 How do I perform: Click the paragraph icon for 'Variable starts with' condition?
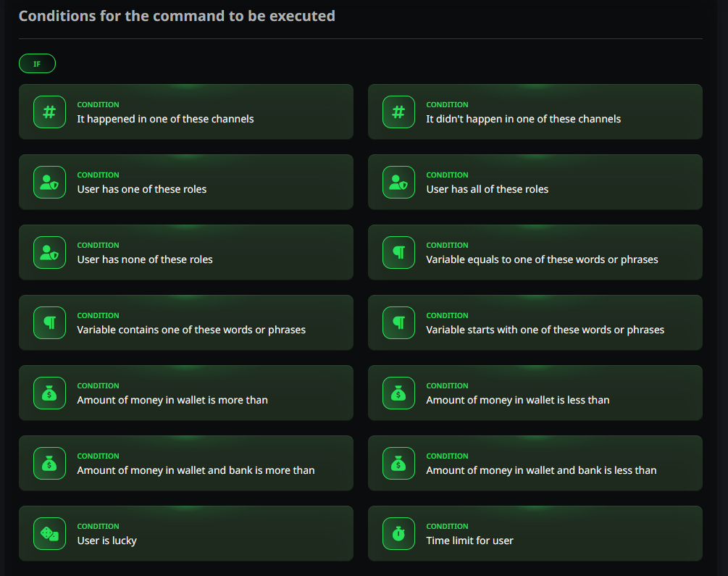point(399,323)
